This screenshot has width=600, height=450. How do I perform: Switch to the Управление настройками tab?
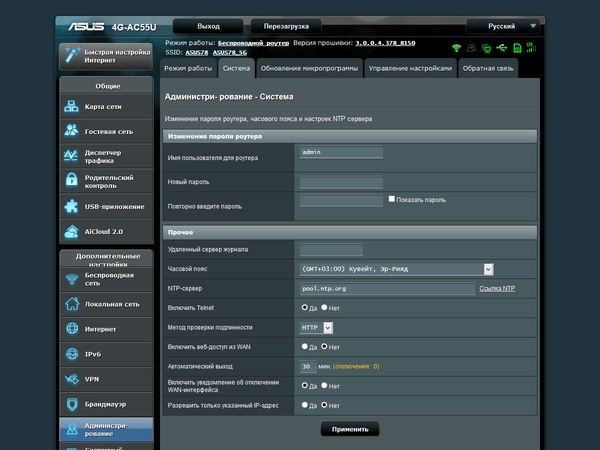pyautogui.click(x=410, y=68)
